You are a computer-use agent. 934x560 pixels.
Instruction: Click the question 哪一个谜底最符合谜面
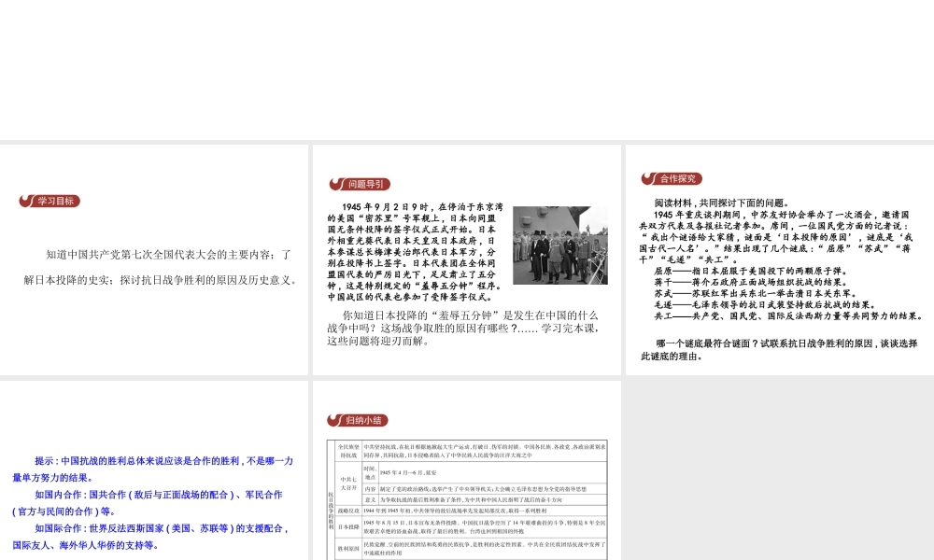click(x=786, y=343)
